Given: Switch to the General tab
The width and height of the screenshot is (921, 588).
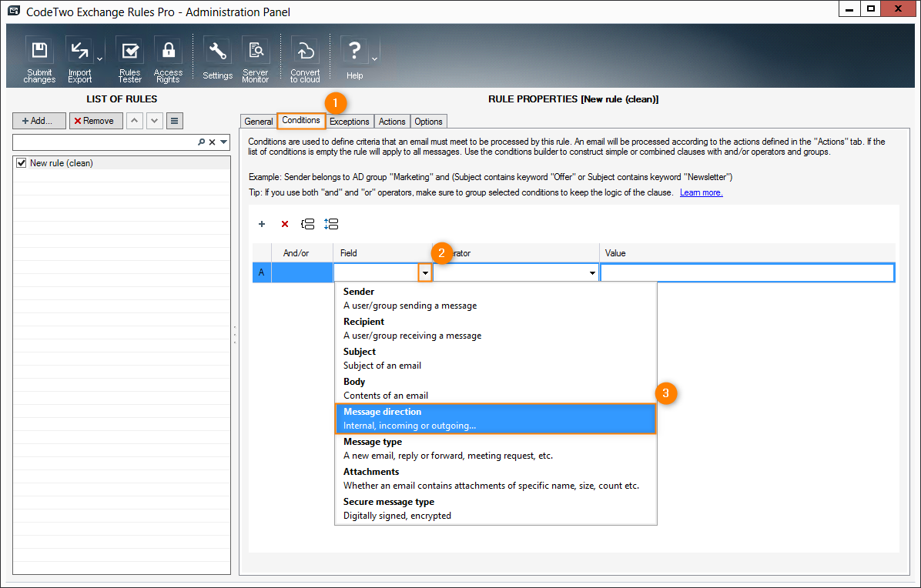Looking at the screenshot, I should (259, 122).
